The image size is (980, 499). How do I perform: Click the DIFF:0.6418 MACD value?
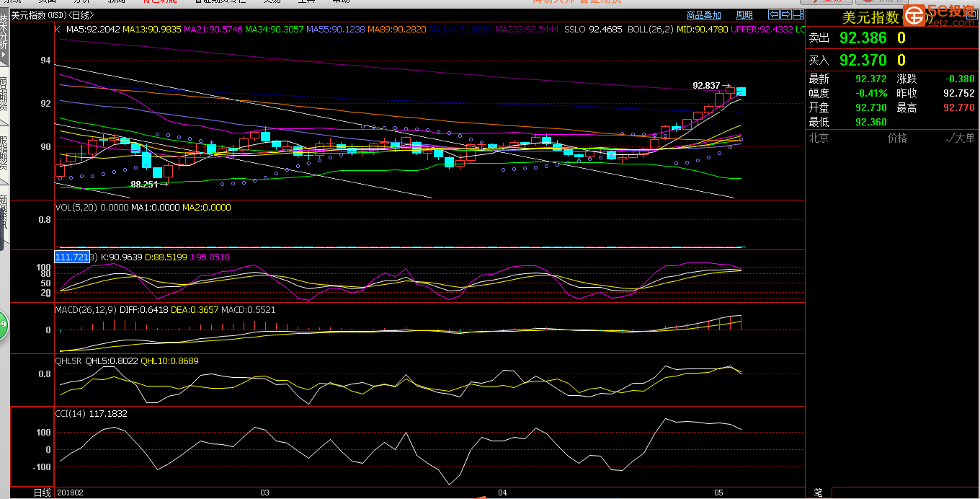(143, 310)
